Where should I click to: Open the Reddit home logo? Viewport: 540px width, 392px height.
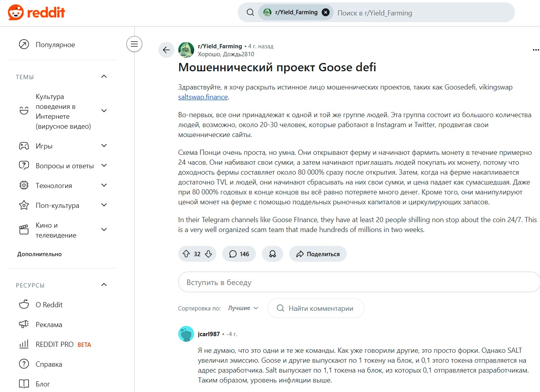(36, 12)
